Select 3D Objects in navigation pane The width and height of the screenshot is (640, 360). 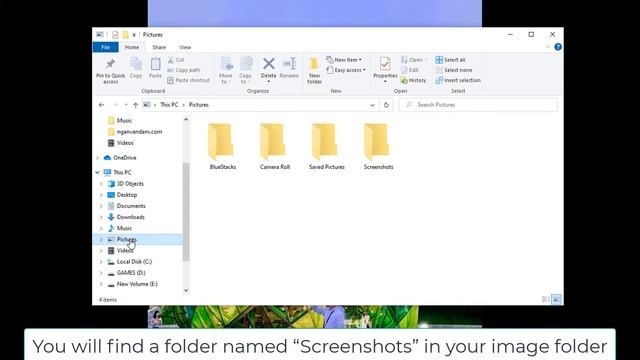(x=130, y=184)
